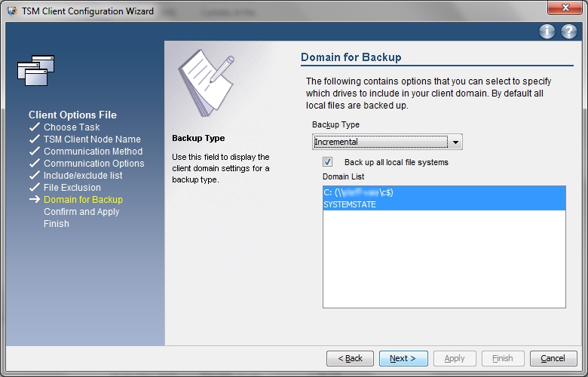
Task: Click the TSM wizard title bar icon
Action: tap(12, 11)
